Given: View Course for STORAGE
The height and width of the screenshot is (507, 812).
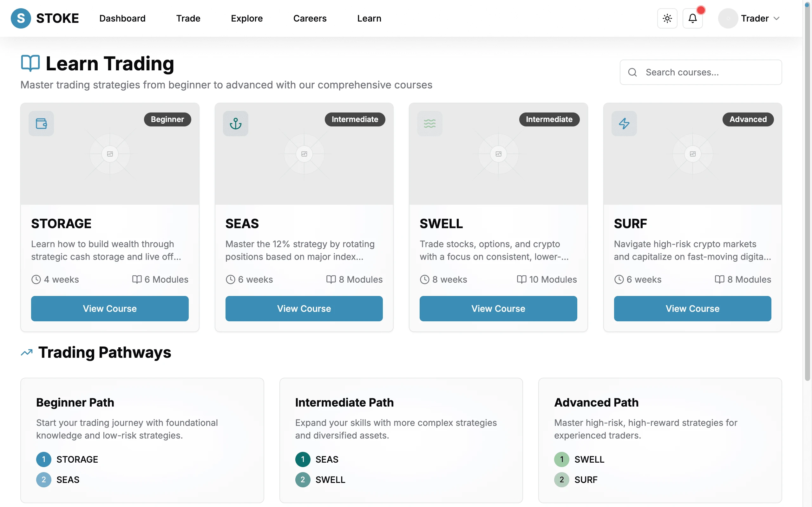Looking at the screenshot, I should point(110,309).
